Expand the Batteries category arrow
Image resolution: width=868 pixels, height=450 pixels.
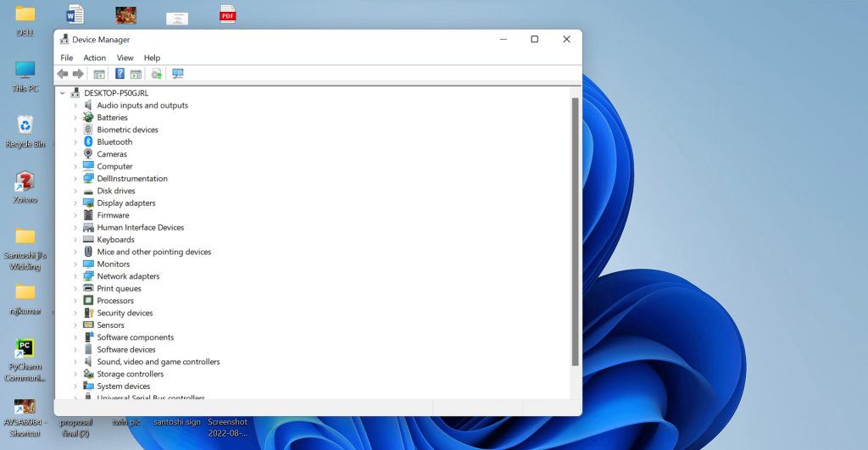(x=75, y=117)
